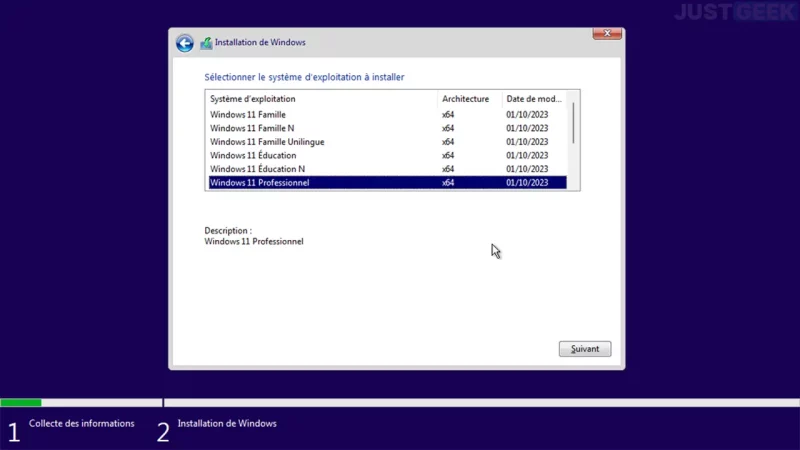Close the Installation de Windows dialog
Screen dimensions: 800x450
pos(607,34)
